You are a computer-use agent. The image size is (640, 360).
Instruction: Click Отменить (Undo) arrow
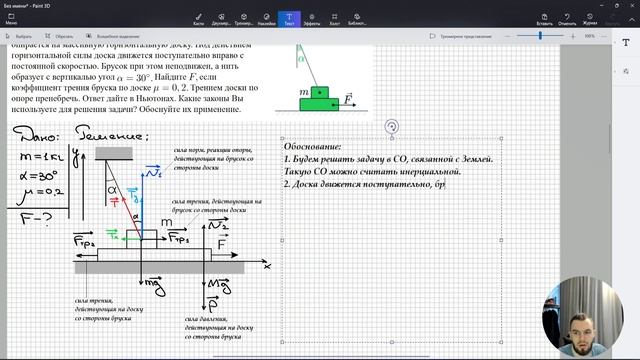point(567,19)
